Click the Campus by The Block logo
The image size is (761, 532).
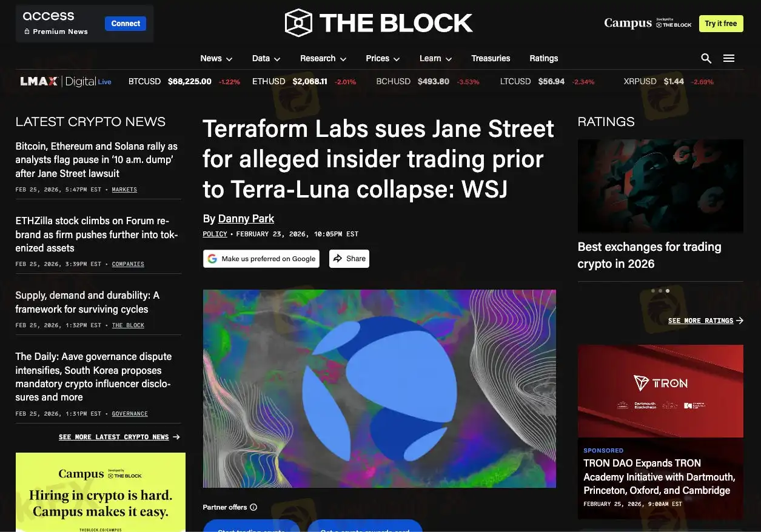[648, 24]
